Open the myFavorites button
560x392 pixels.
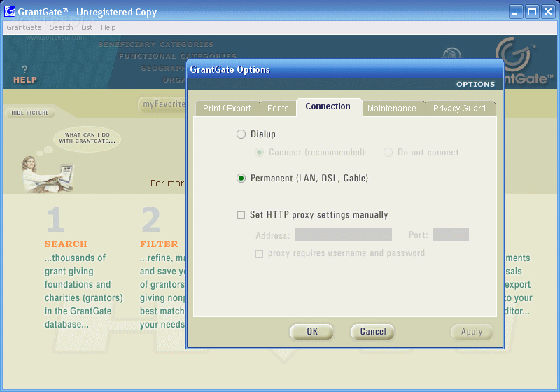coord(163,104)
